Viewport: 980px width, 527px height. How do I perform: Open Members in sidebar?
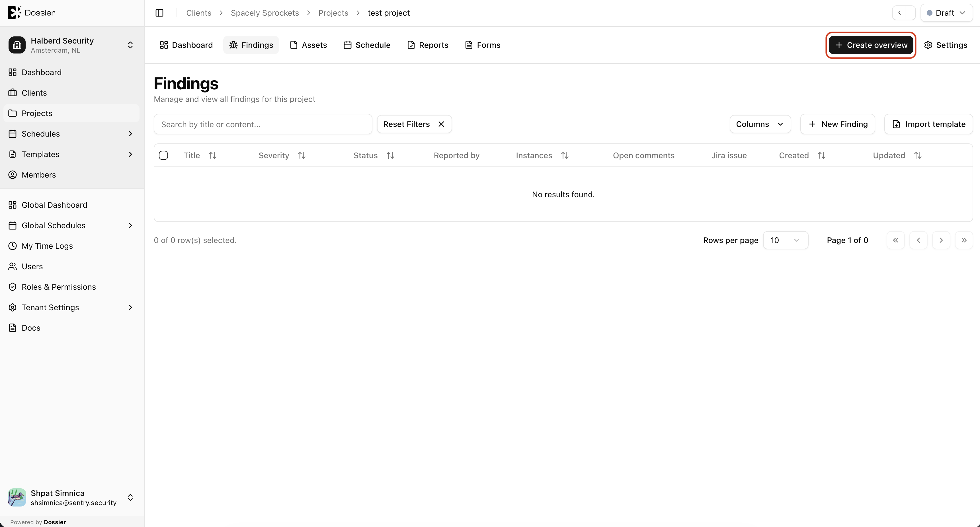pyautogui.click(x=71, y=175)
